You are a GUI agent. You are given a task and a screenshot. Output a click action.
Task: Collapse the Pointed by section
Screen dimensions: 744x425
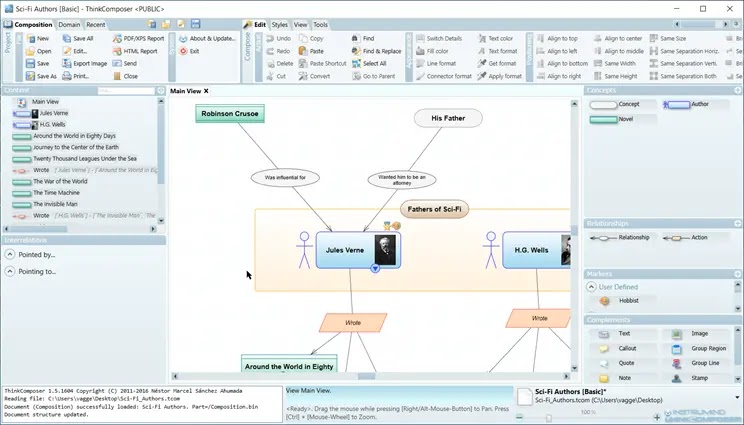pyautogui.click(x=9, y=255)
